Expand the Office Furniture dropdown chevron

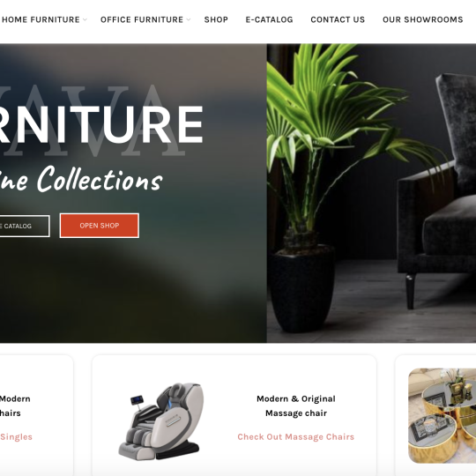click(x=189, y=19)
